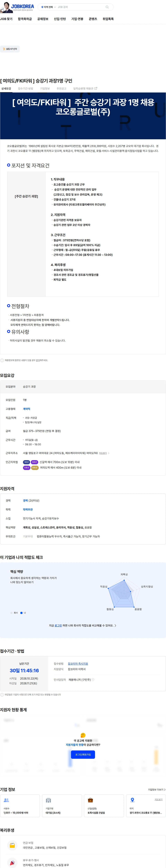Click info icon beside 마감일 notice
Viewport: 166px width, 868px height.
[2, 695]
